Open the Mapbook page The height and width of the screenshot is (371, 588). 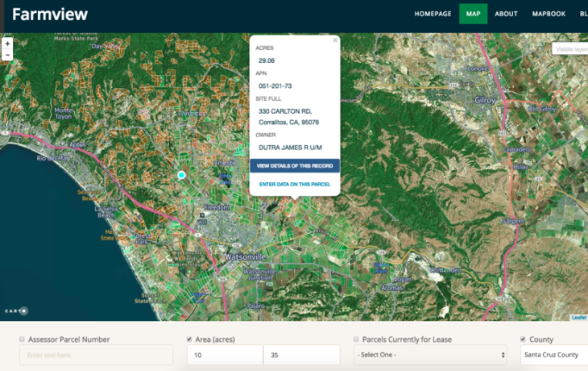[x=549, y=14]
